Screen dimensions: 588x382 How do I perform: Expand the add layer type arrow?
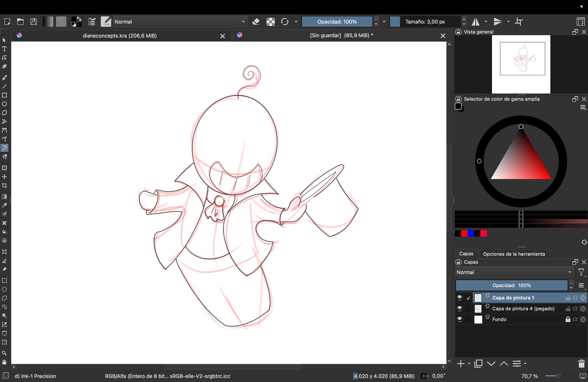pos(469,364)
